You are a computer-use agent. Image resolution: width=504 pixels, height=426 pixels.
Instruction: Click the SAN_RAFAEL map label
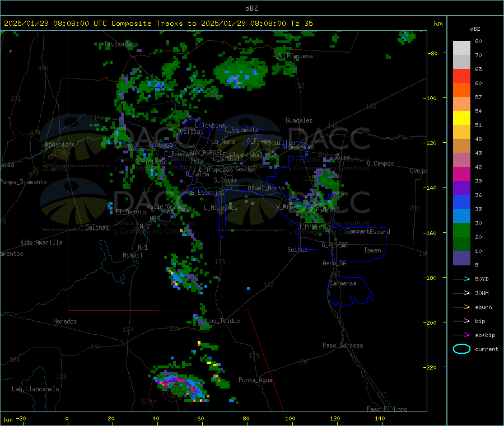click(206, 152)
